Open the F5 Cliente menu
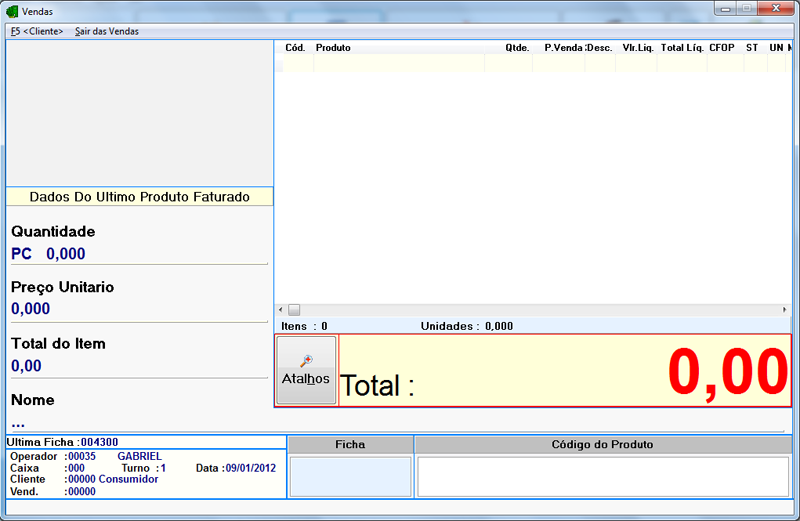Image resolution: width=800 pixels, height=521 pixels. 37,31
